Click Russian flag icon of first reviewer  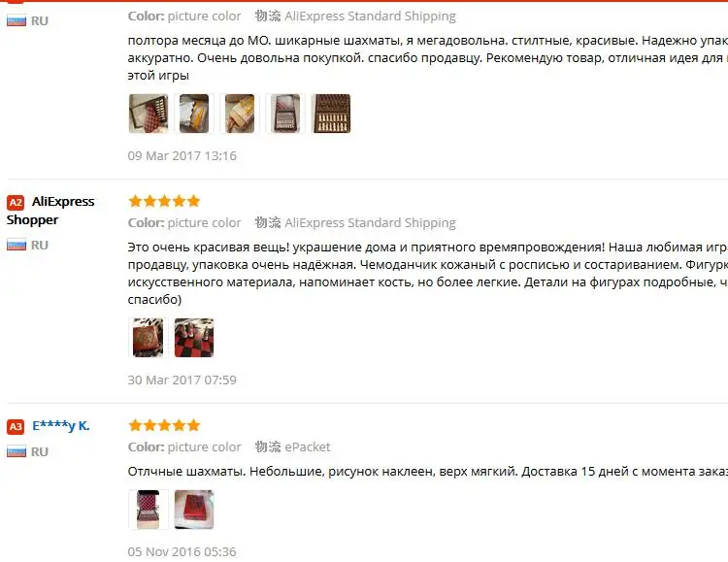click(x=17, y=21)
